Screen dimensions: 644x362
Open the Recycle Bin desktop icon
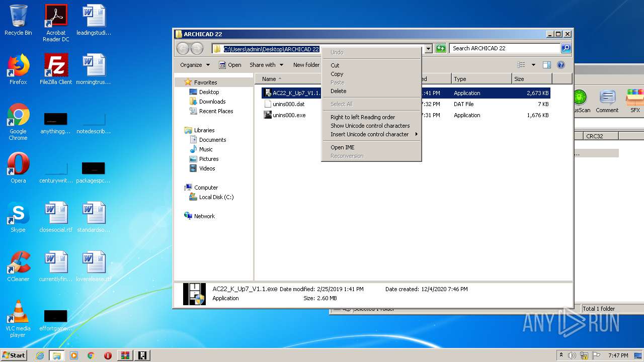point(18,20)
